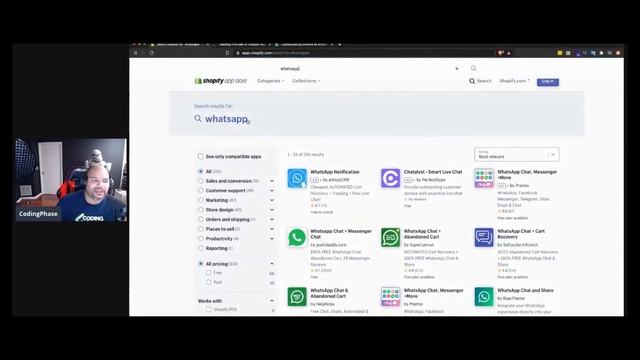Open the WhatsApp Chat + Cart Recovery icon
640x360 pixels.
(x=484, y=238)
